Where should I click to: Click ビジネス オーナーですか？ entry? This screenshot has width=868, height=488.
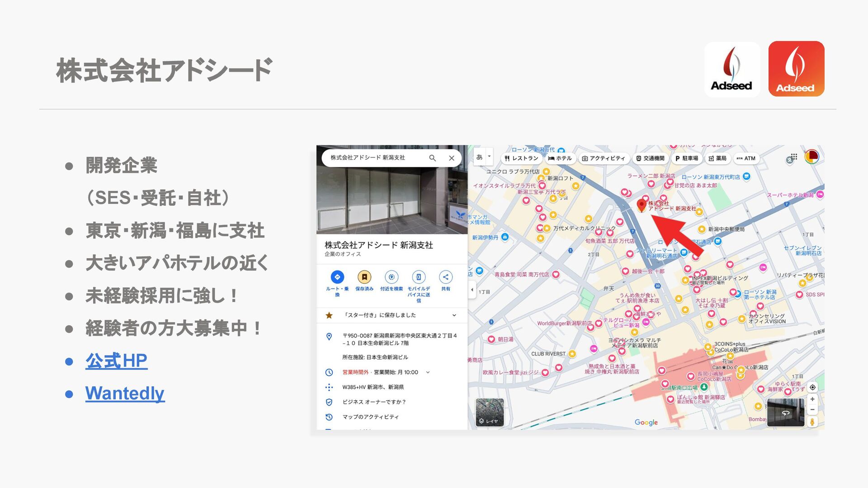[x=374, y=402]
